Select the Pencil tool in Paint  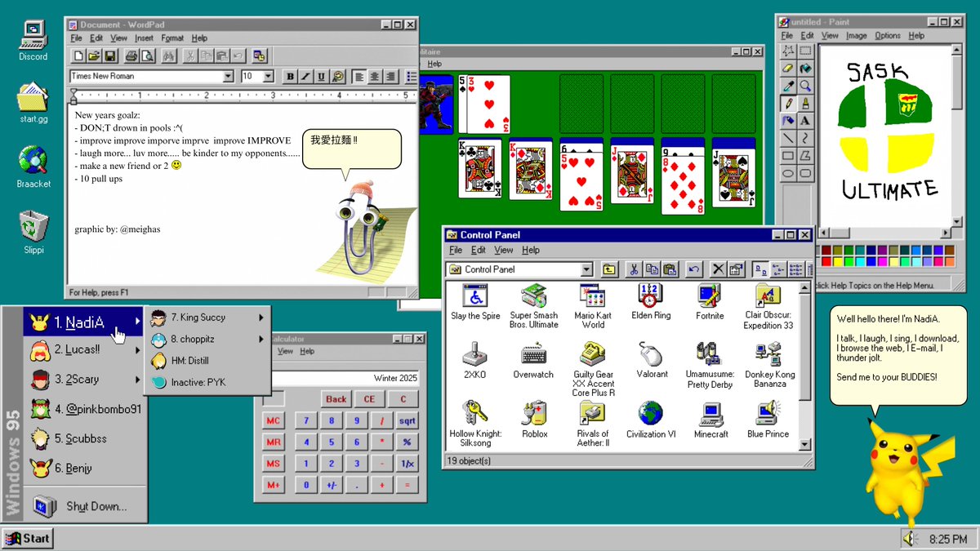tap(788, 104)
